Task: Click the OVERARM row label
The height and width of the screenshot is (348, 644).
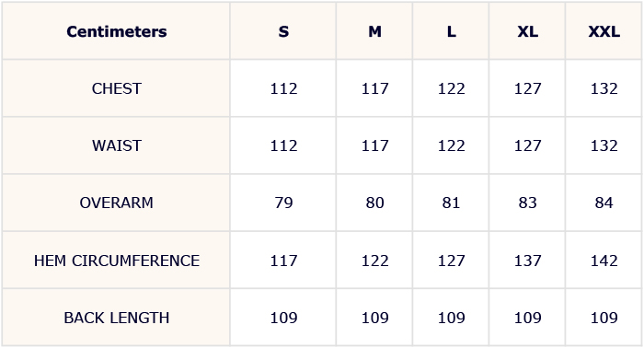Action: [x=117, y=203]
